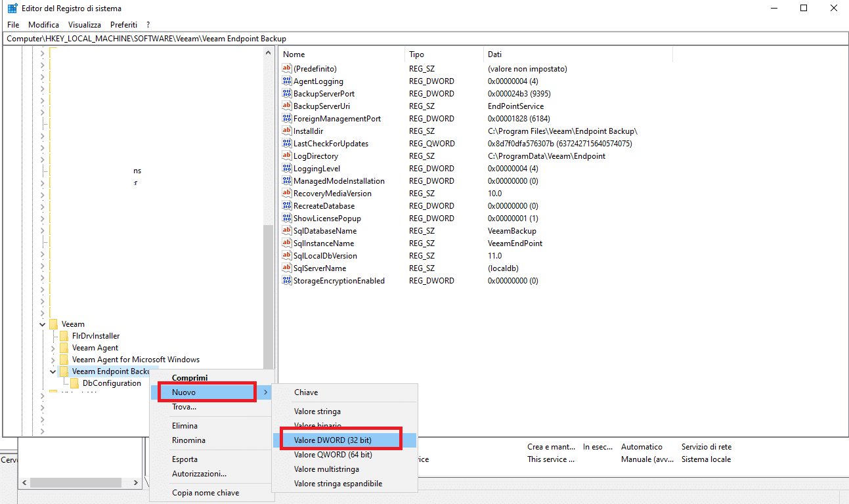Click the data cell "(localdb)"

point(502,268)
